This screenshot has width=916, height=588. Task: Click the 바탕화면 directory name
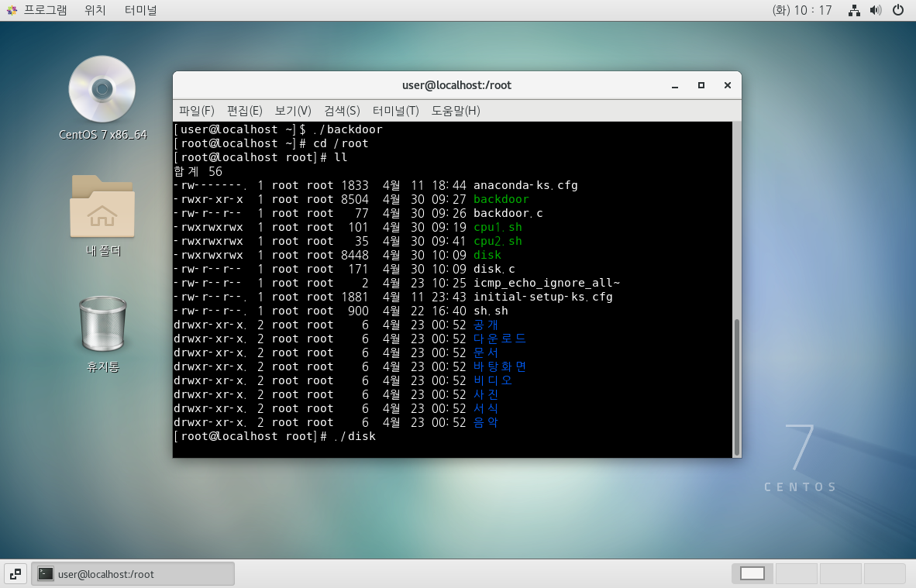[x=500, y=366]
